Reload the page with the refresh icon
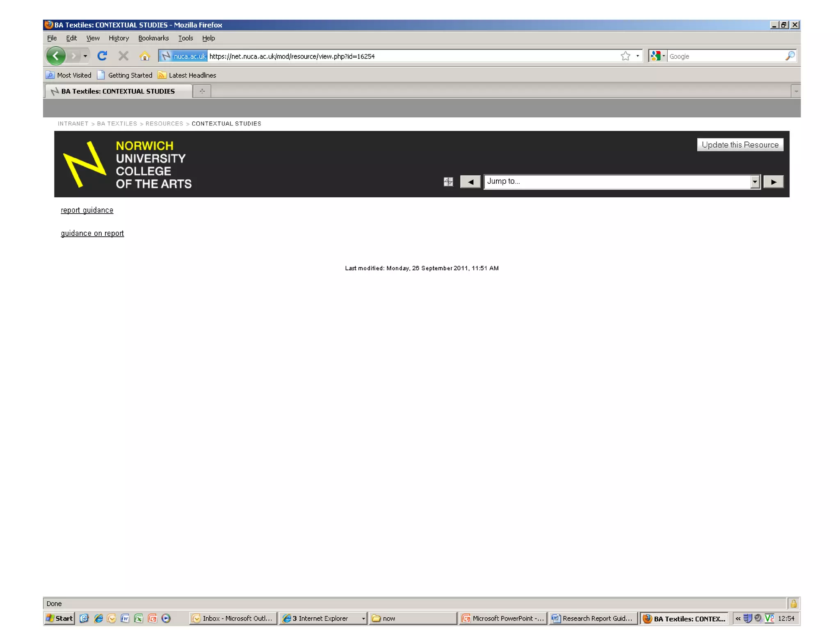Screen dimensions: 840x630 pos(102,56)
